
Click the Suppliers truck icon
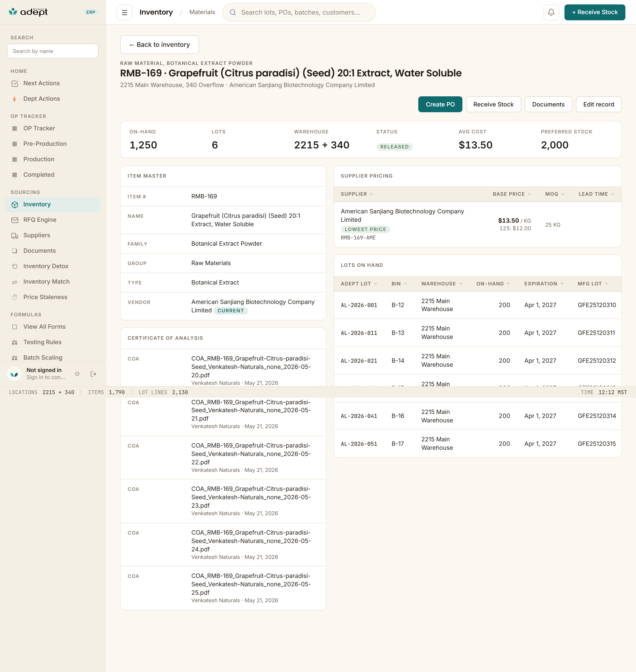click(15, 236)
